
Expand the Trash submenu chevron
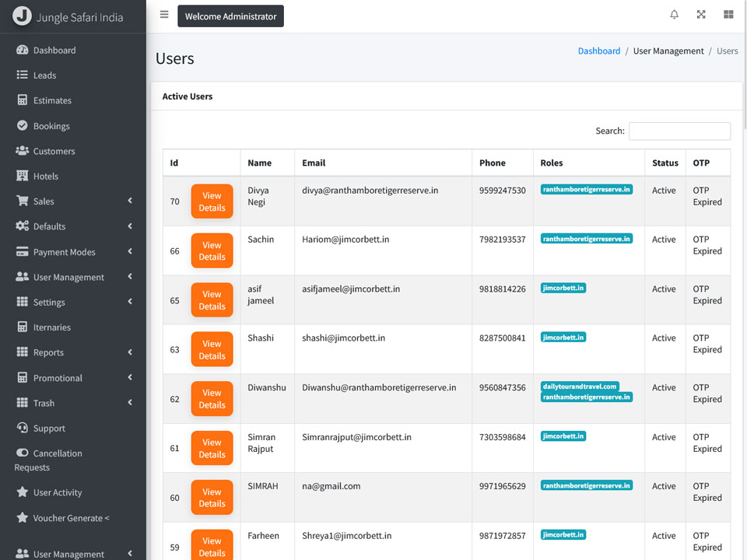point(130,402)
